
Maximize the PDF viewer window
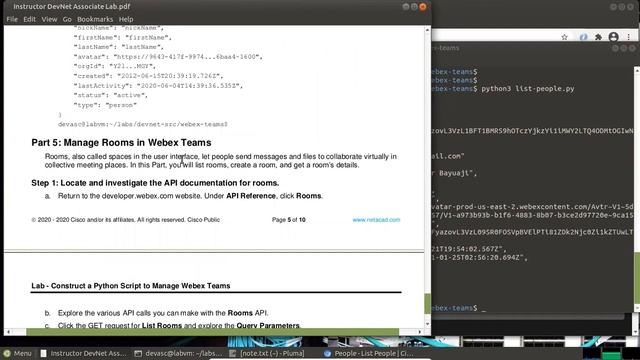pyautogui.click(x=414, y=7)
